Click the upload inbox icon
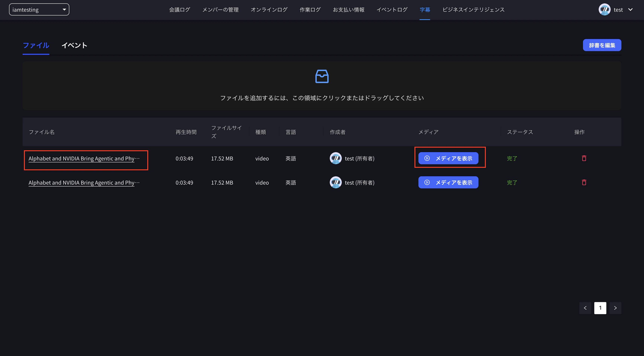Screen dimensions: 644x356 (322, 76)
